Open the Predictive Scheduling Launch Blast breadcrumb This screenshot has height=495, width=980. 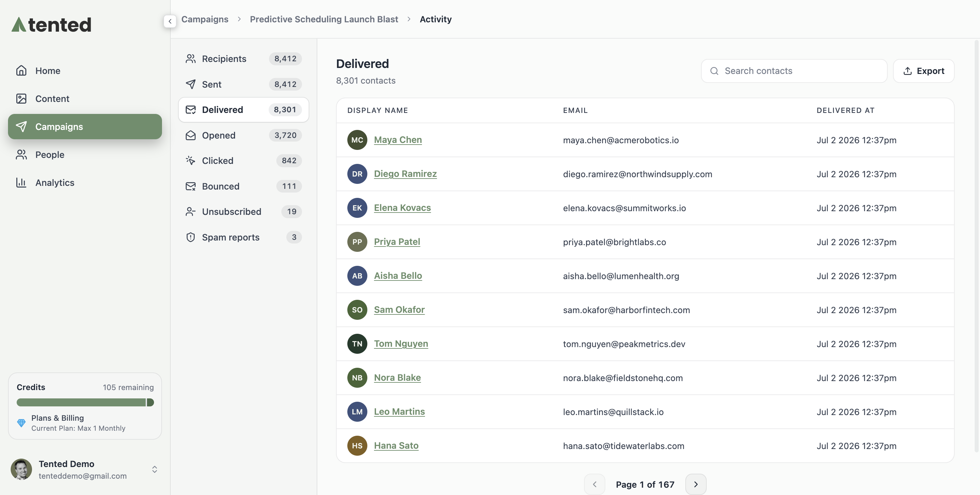324,19
